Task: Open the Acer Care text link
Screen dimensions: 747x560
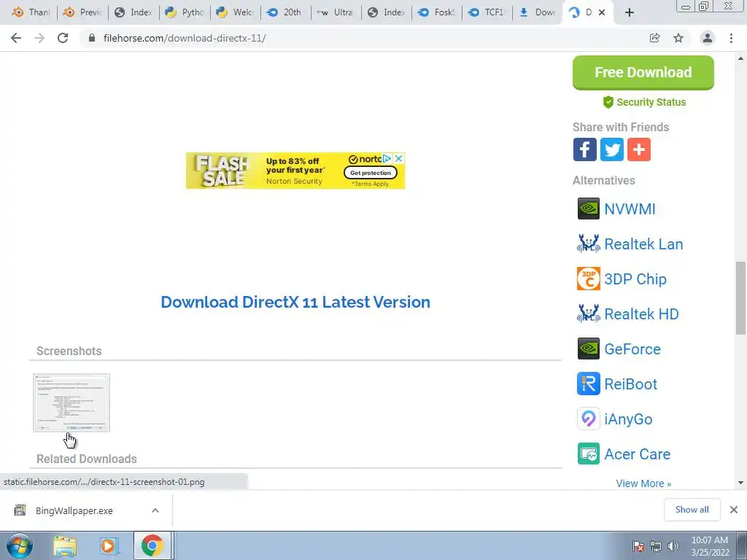Action: tap(638, 454)
